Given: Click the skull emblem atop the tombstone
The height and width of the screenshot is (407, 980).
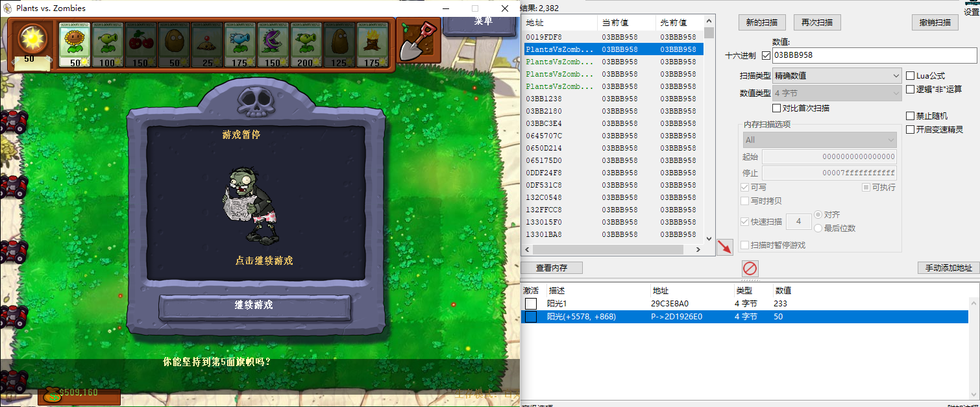Looking at the screenshot, I should [x=255, y=101].
